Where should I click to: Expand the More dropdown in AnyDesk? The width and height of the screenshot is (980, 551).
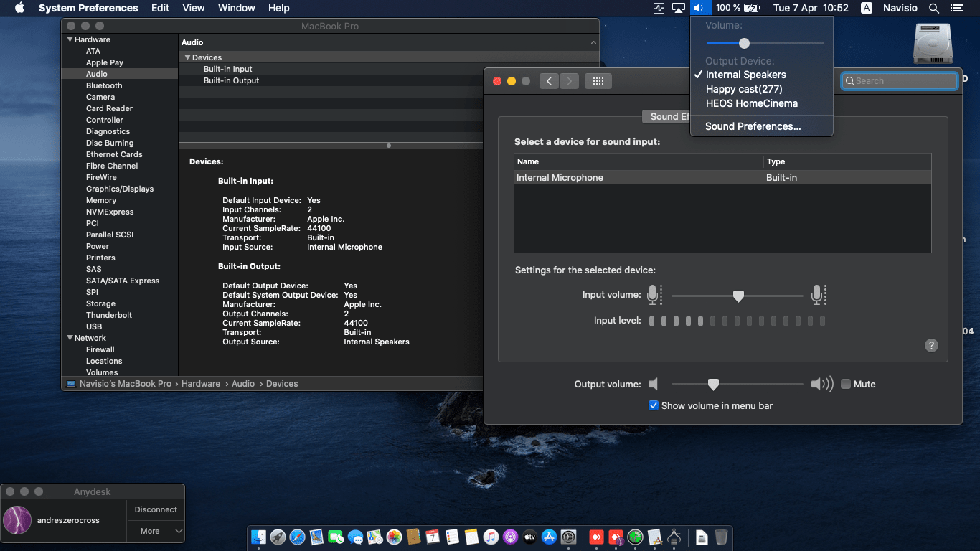pyautogui.click(x=155, y=531)
